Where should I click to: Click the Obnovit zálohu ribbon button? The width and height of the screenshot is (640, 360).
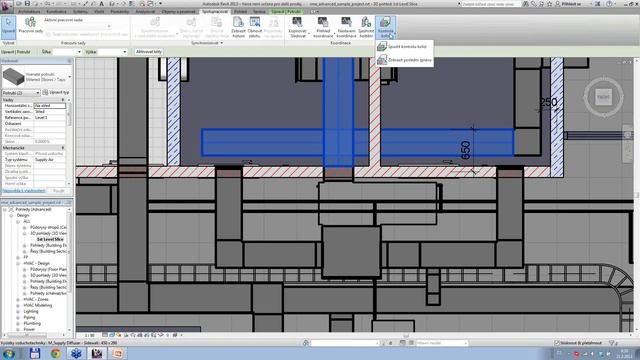255,27
